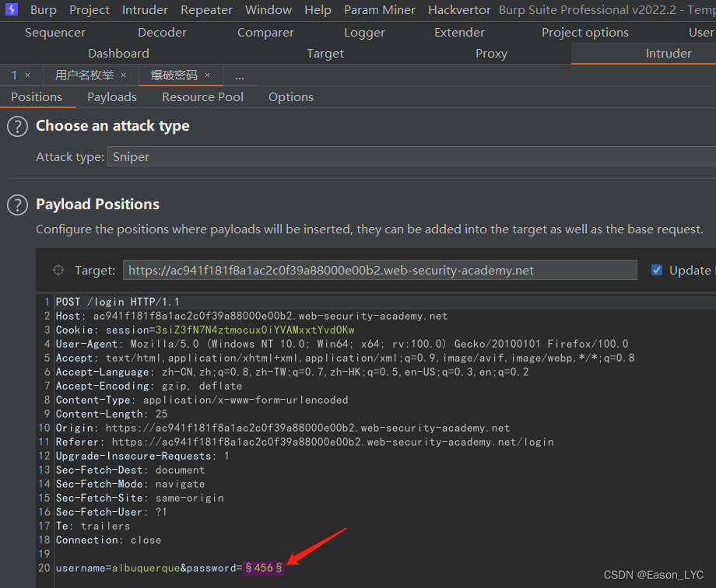Switch to the Proxy tab
Viewport: 716px width, 588px height.
point(491,54)
